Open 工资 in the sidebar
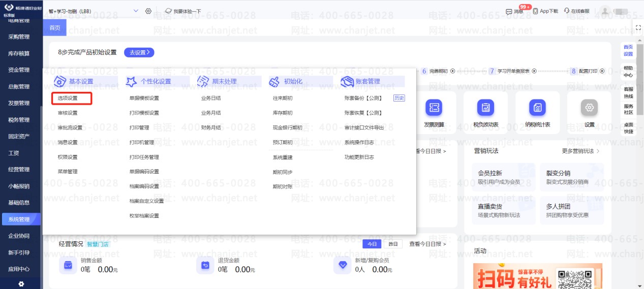644x289 pixels. click(14, 153)
